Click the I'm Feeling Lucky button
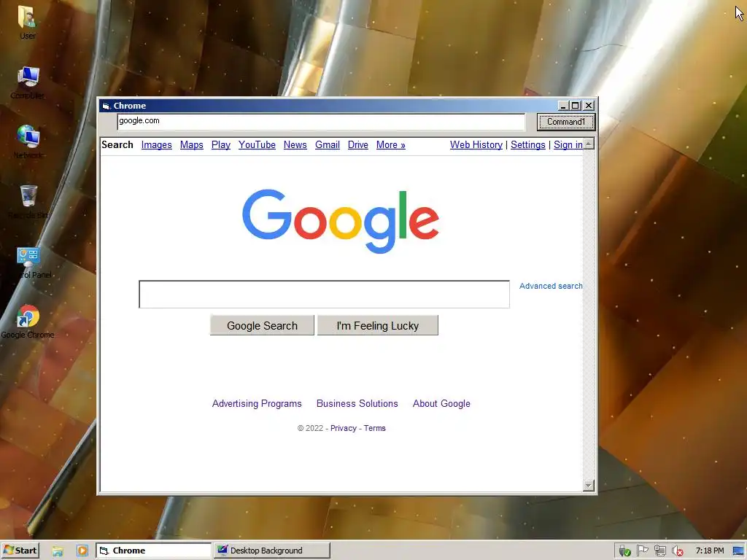 tap(378, 325)
